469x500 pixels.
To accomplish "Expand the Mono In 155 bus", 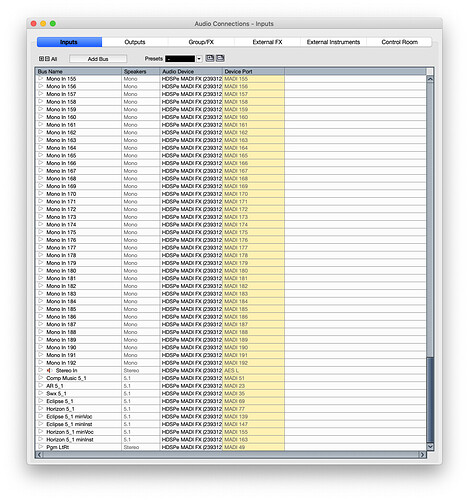I will (41, 78).
